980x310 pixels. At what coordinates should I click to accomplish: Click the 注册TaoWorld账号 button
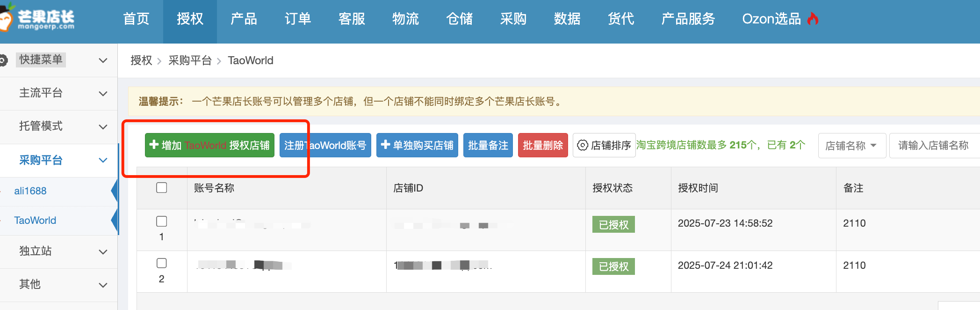[x=325, y=145]
